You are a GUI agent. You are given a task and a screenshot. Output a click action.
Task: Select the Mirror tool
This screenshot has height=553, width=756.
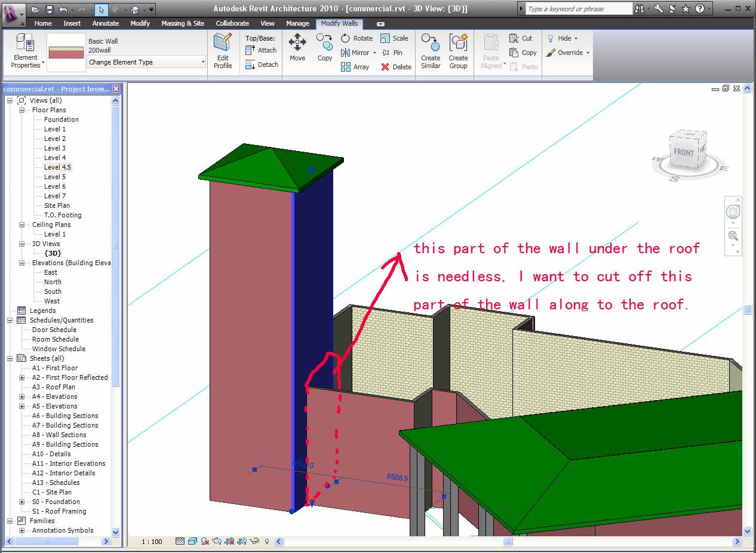pos(356,53)
